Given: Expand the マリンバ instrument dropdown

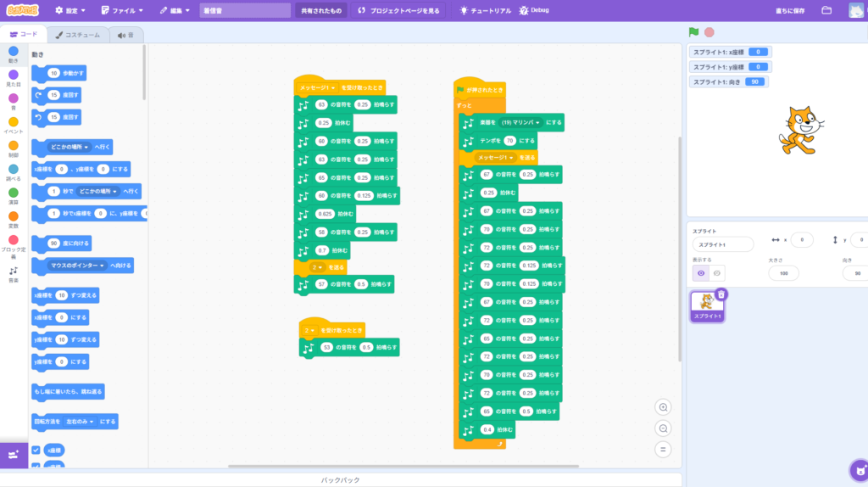Looking at the screenshot, I should (x=520, y=122).
